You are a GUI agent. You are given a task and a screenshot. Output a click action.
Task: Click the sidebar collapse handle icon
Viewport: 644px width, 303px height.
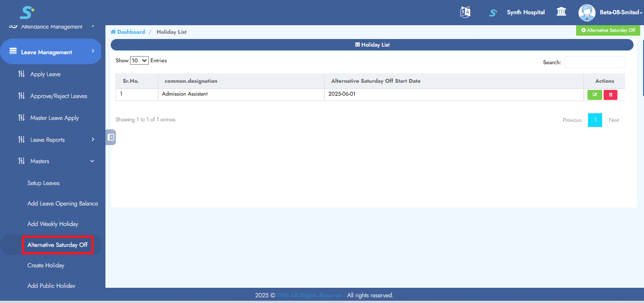click(111, 137)
